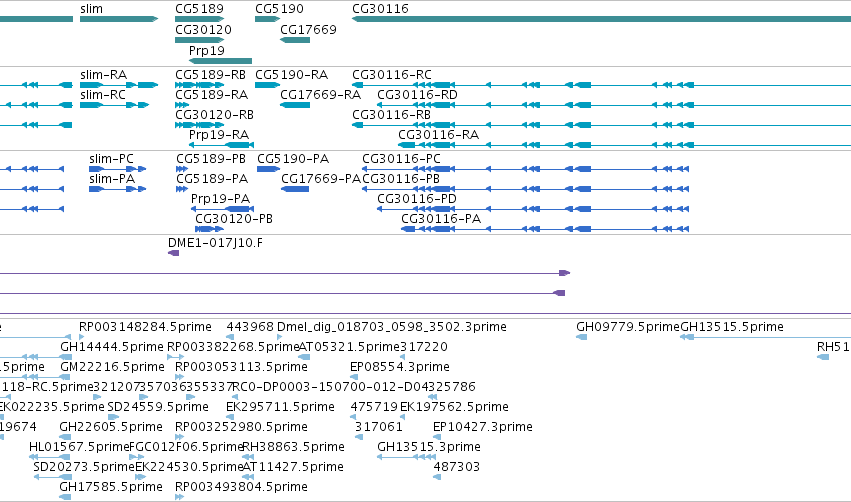Click the CG5190-RA transcript label

[291, 74]
